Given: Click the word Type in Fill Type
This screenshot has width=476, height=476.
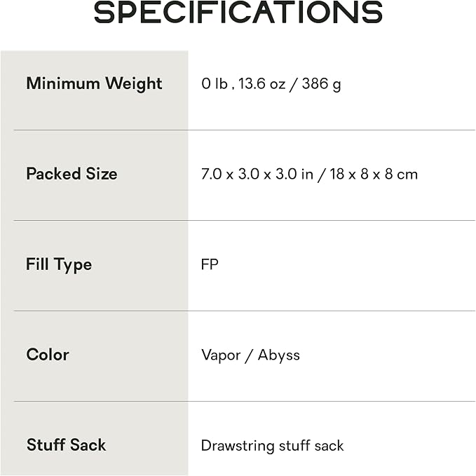Looking at the screenshot, I should pos(73,265).
